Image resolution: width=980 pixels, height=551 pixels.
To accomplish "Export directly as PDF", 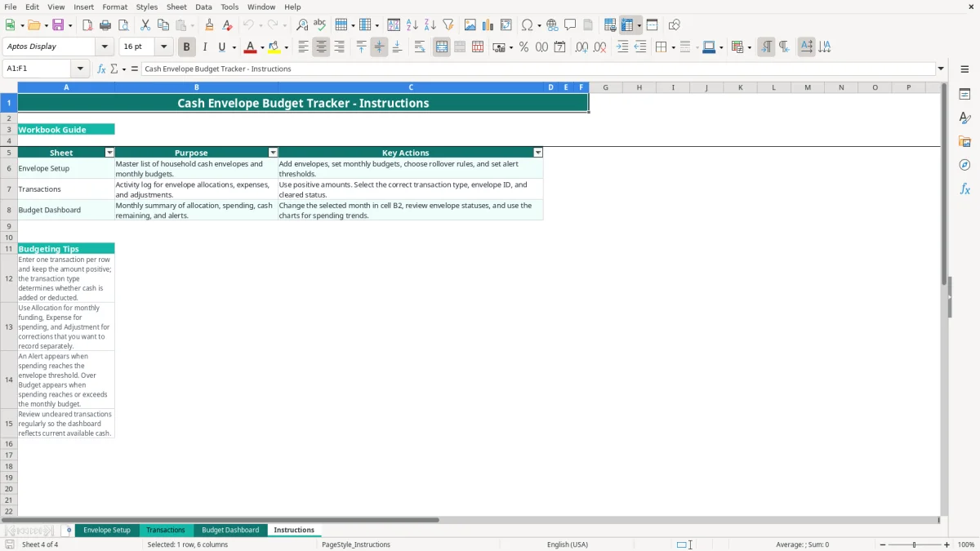I will (x=87, y=25).
